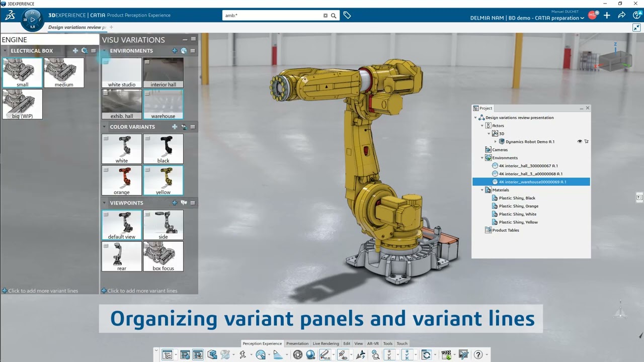Collapse Materials node in Project tree

(482, 190)
